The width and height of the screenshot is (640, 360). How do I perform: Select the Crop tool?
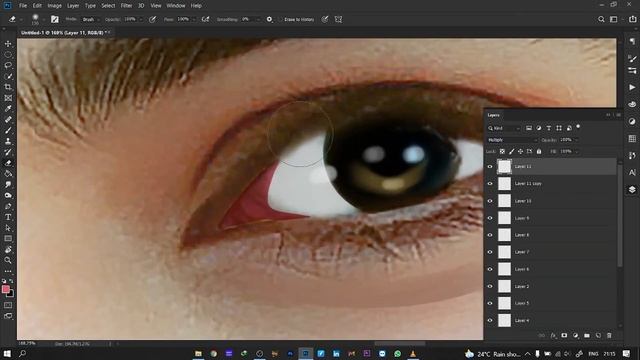[x=8, y=87]
